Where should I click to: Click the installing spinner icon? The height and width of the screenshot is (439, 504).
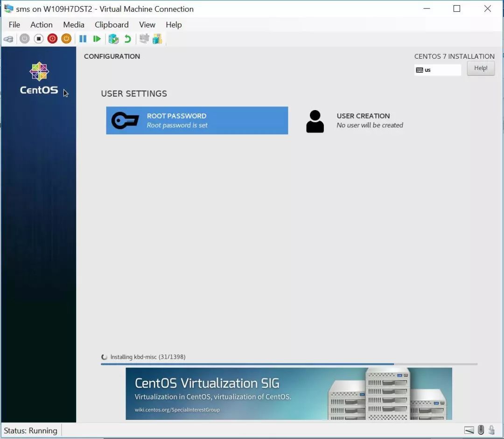104,357
